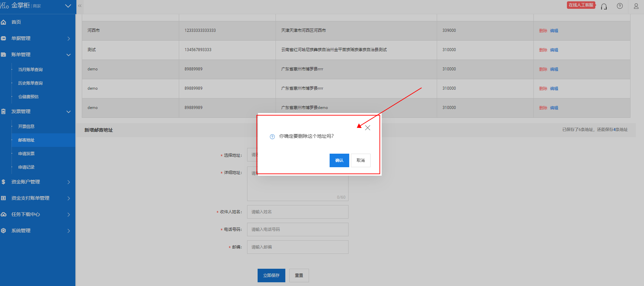The image size is (644, 286).
Task: Click the phone cell 134567893333
Action: coord(198,50)
